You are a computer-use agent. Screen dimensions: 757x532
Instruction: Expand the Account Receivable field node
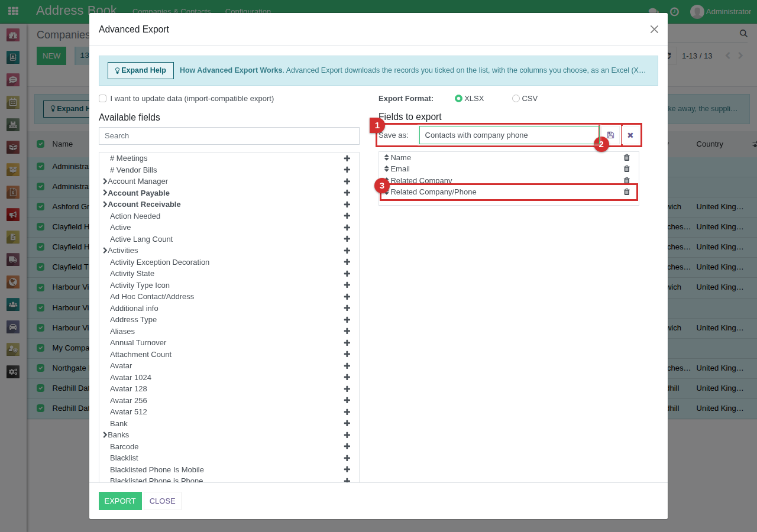(105, 205)
